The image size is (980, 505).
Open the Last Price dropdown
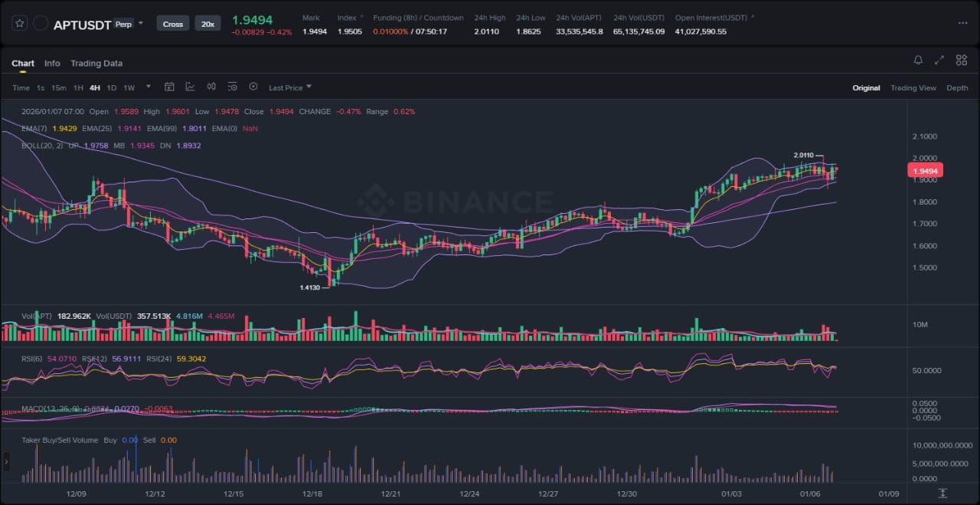click(x=290, y=88)
